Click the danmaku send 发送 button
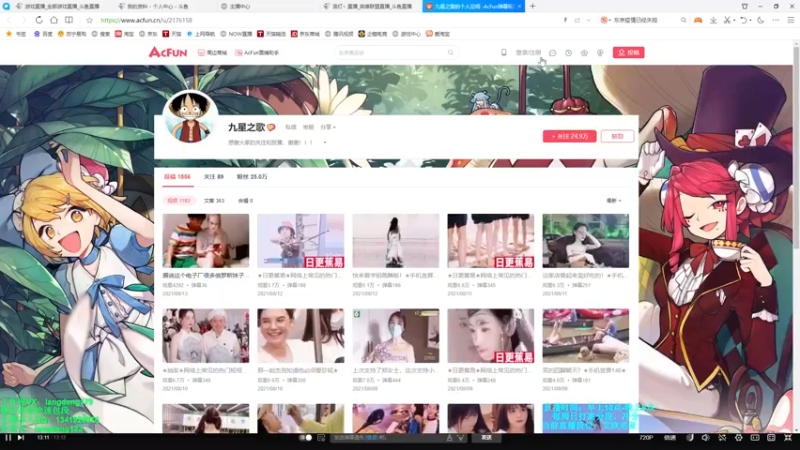The width and height of the screenshot is (800, 450). 486,437
